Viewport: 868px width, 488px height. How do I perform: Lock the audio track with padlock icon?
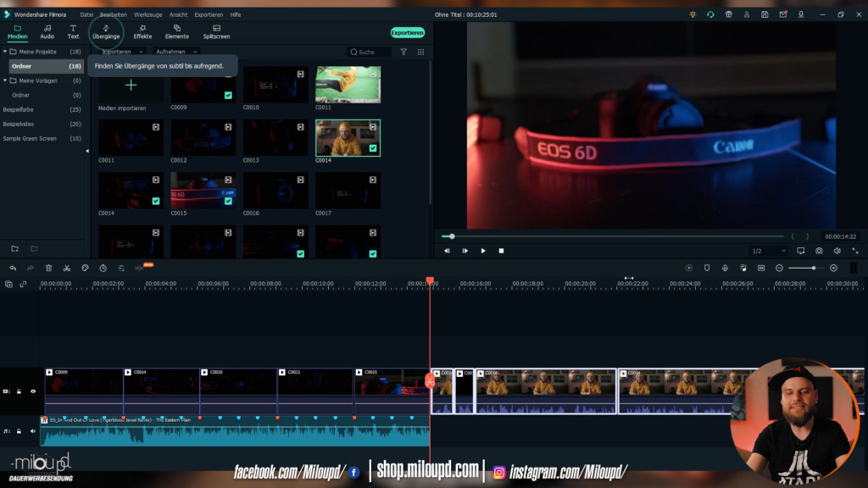19,431
